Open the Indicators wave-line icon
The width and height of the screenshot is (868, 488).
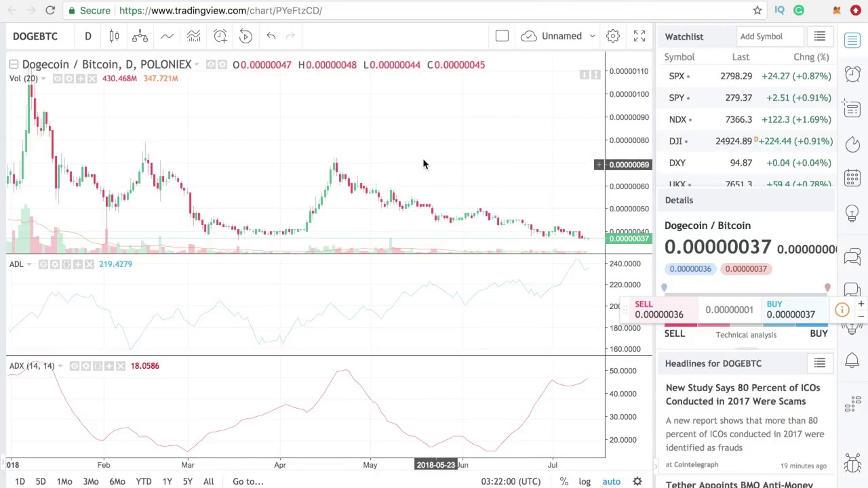(167, 36)
